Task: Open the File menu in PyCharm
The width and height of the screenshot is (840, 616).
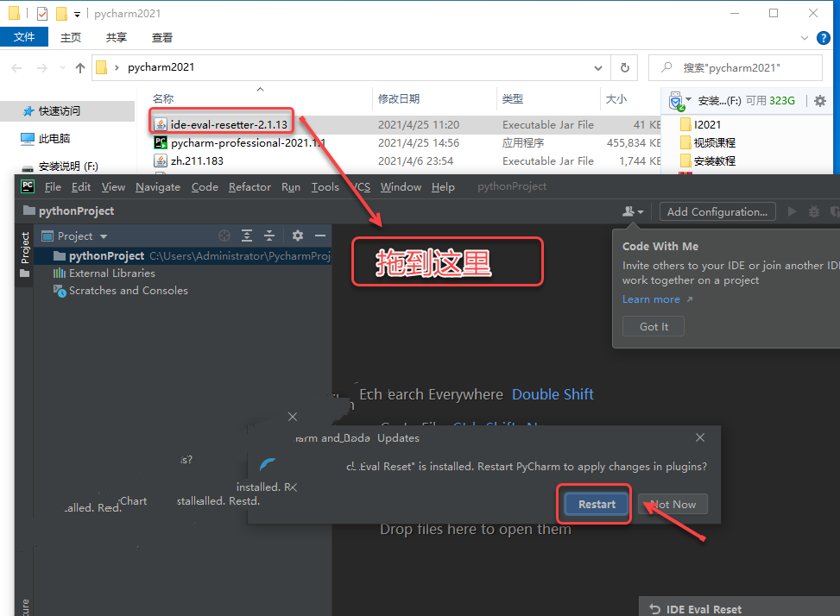Action: (53, 186)
